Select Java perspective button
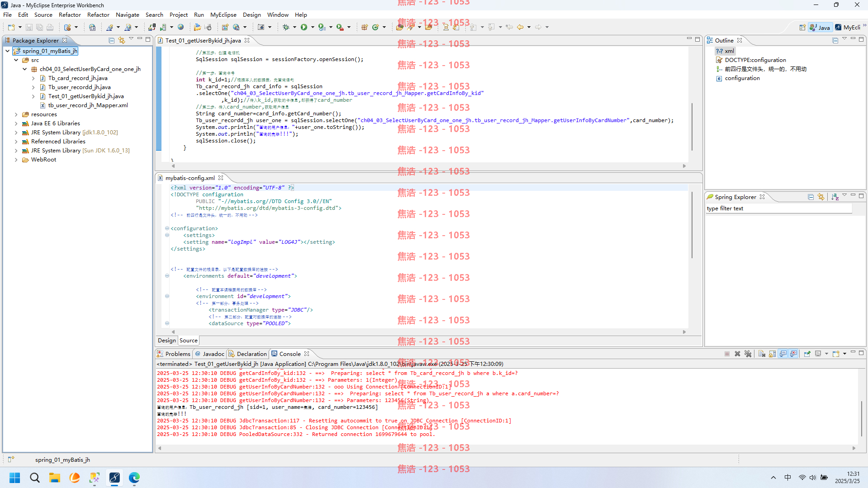868x488 pixels. coord(820,27)
